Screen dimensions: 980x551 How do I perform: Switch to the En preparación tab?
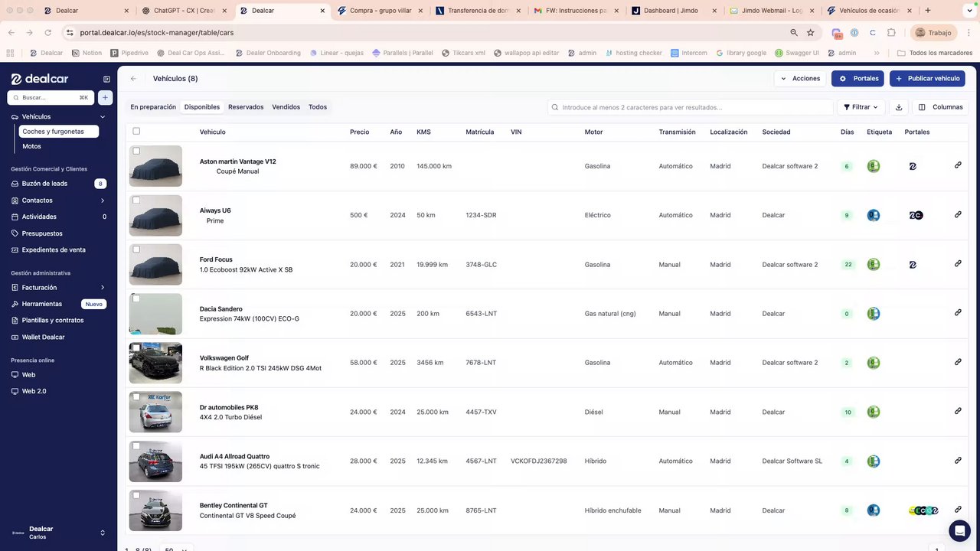(153, 107)
